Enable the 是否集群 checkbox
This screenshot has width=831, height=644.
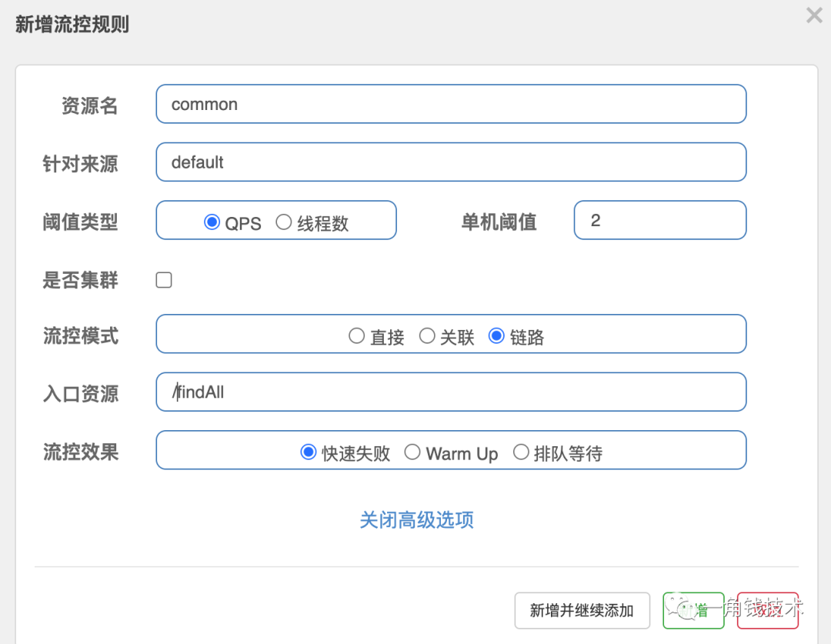point(164,280)
